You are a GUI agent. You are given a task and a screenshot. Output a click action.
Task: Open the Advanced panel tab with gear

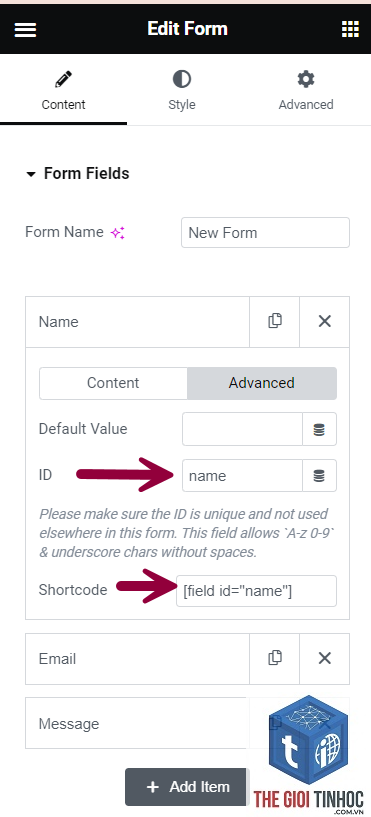click(306, 91)
